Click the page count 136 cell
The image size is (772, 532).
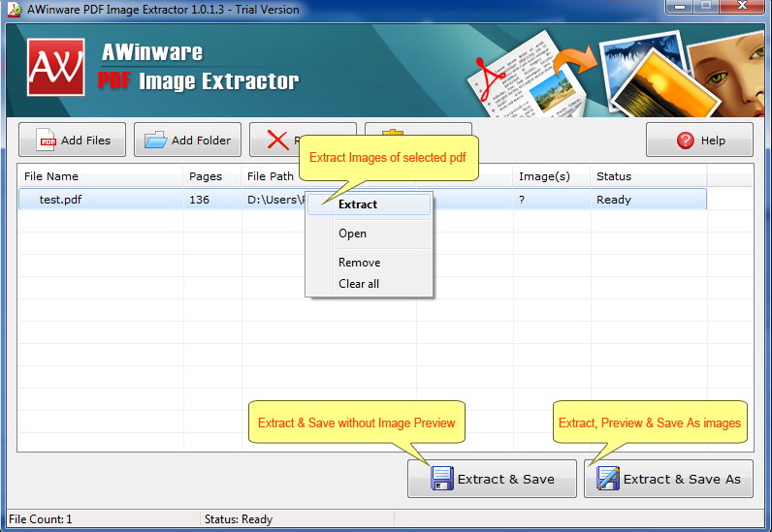(199, 200)
